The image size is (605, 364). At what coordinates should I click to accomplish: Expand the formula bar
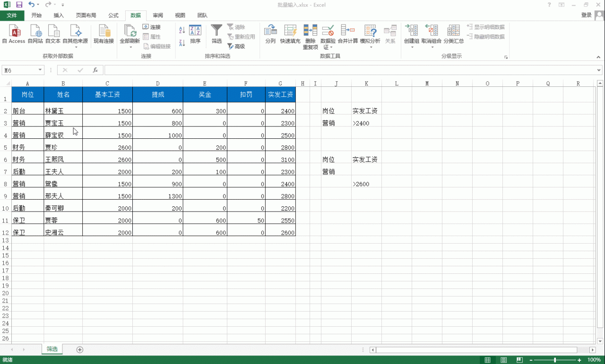click(599, 70)
